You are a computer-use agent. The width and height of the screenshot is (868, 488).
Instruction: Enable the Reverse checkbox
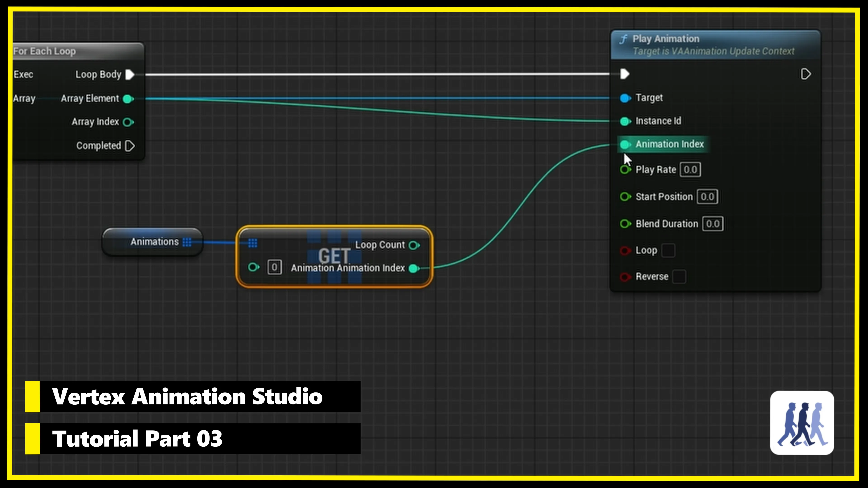point(679,277)
